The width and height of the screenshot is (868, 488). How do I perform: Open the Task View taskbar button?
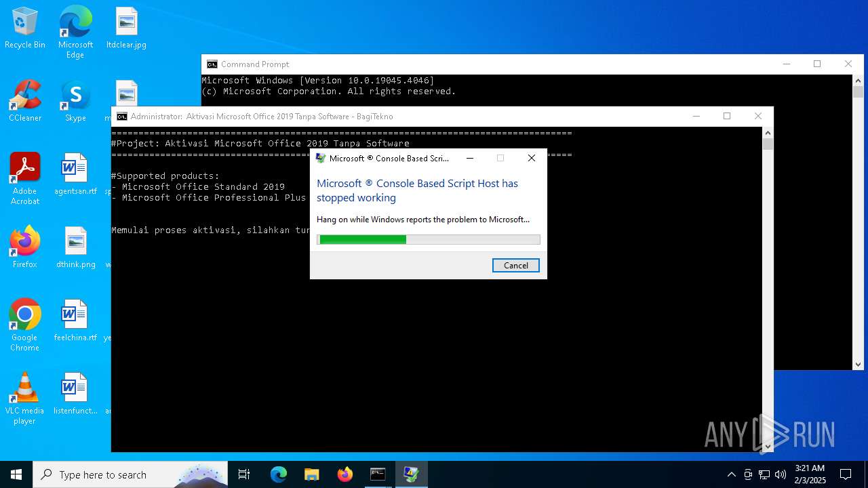pyautogui.click(x=244, y=474)
